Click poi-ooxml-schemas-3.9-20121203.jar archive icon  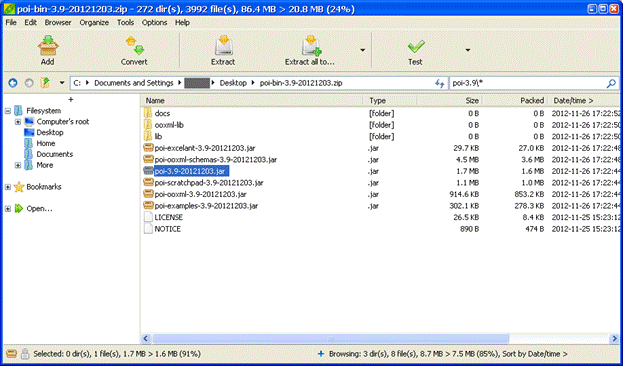tap(148, 159)
